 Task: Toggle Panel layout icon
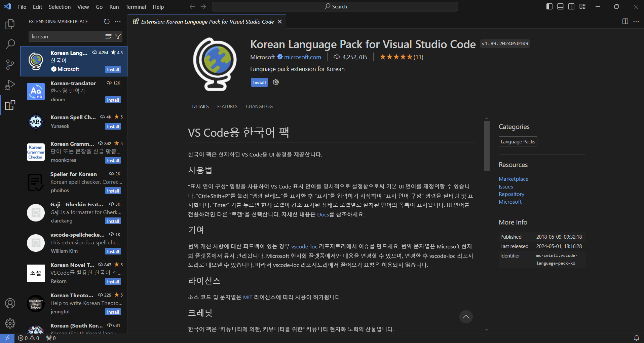click(560, 6)
